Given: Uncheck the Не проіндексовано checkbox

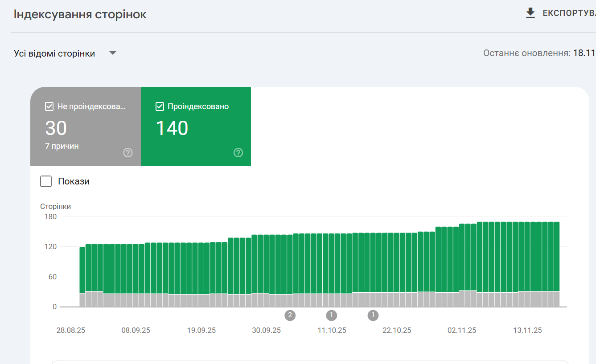Looking at the screenshot, I should point(49,106).
